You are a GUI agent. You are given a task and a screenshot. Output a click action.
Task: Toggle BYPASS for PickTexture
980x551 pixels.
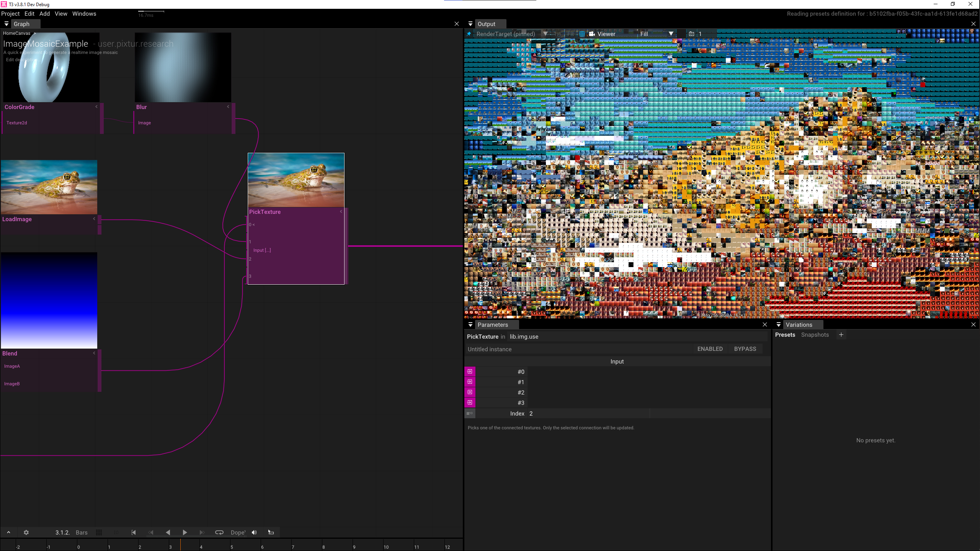pyautogui.click(x=745, y=349)
